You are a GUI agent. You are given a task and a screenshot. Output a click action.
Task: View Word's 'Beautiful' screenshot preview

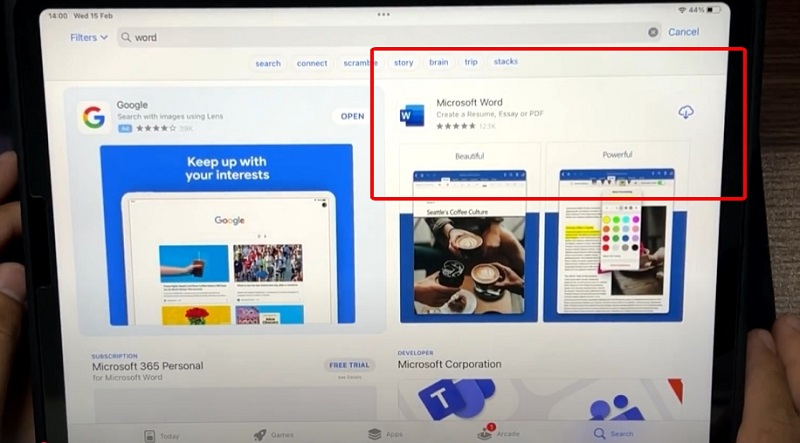tap(469, 232)
